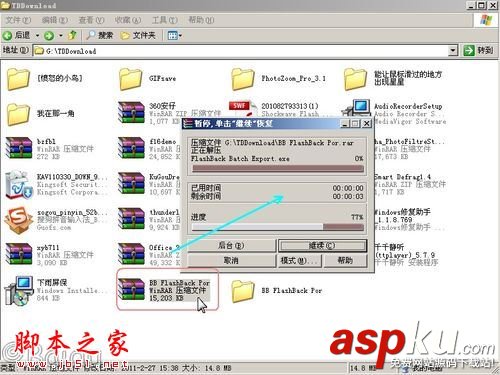Select the BB FlashBack Por RAR archive icon
Screen dimensions: 500x375
tap(131, 289)
